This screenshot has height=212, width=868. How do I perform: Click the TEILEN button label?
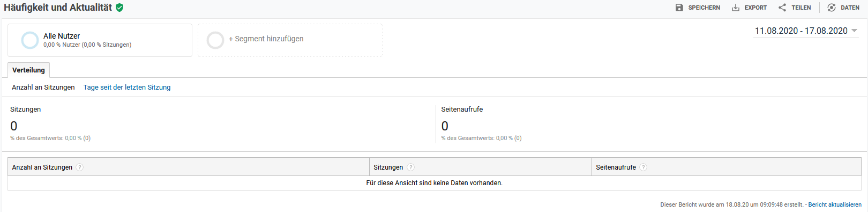click(x=801, y=8)
